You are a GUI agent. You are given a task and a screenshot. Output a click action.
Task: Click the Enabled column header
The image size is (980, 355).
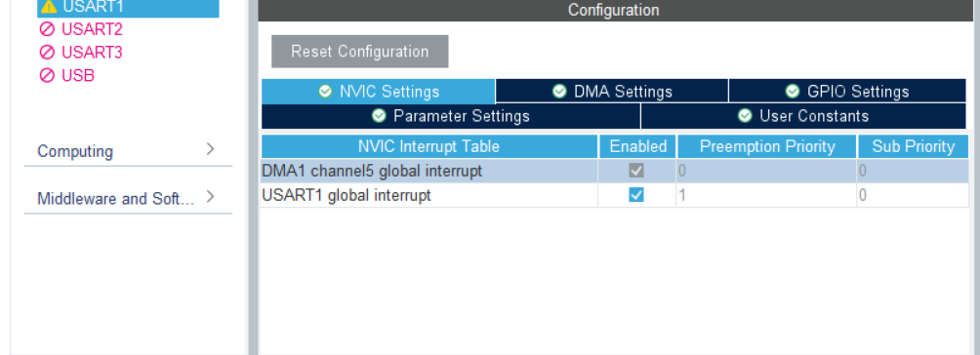point(637,146)
